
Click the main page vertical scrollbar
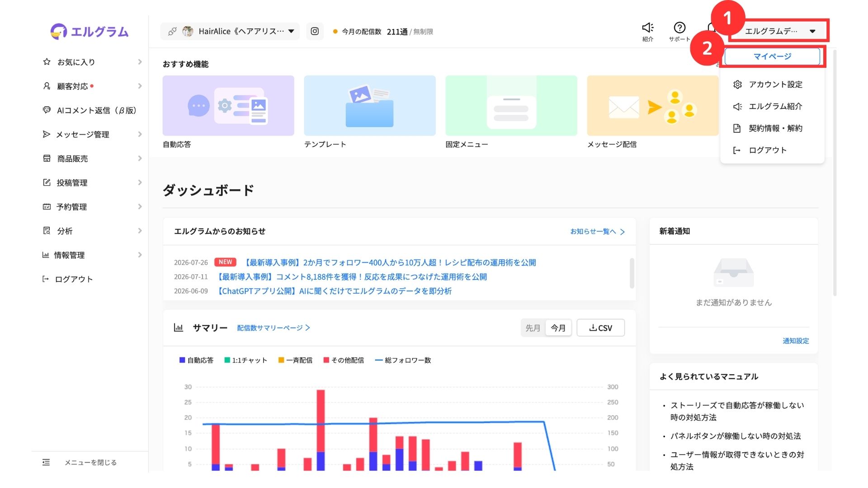(x=835, y=172)
